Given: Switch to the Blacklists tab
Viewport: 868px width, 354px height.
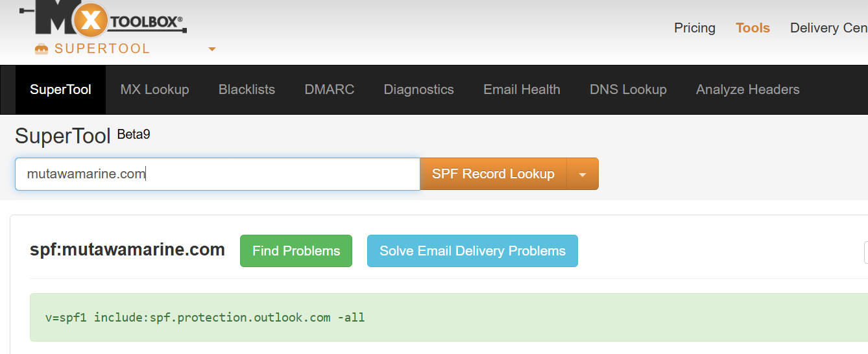Looking at the screenshot, I should 247,89.
